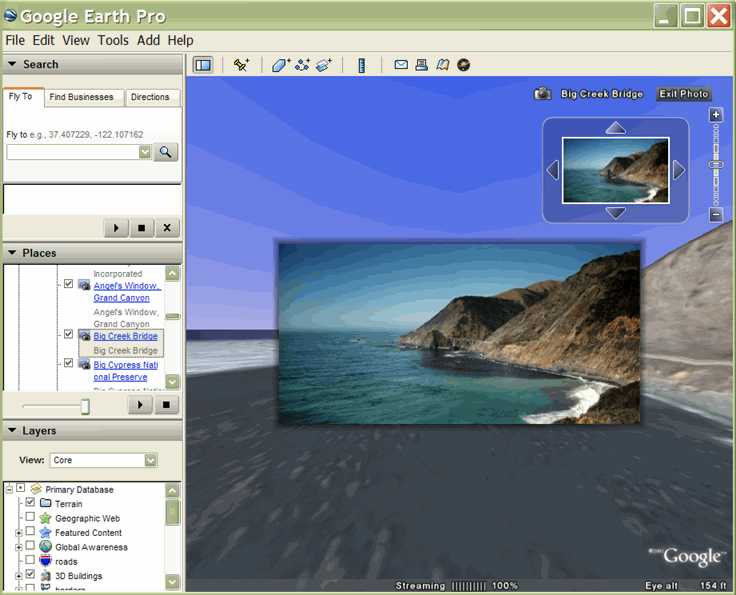Open the Tools menu
Image resolution: width=736 pixels, height=595 pixels.
[113, 40]
